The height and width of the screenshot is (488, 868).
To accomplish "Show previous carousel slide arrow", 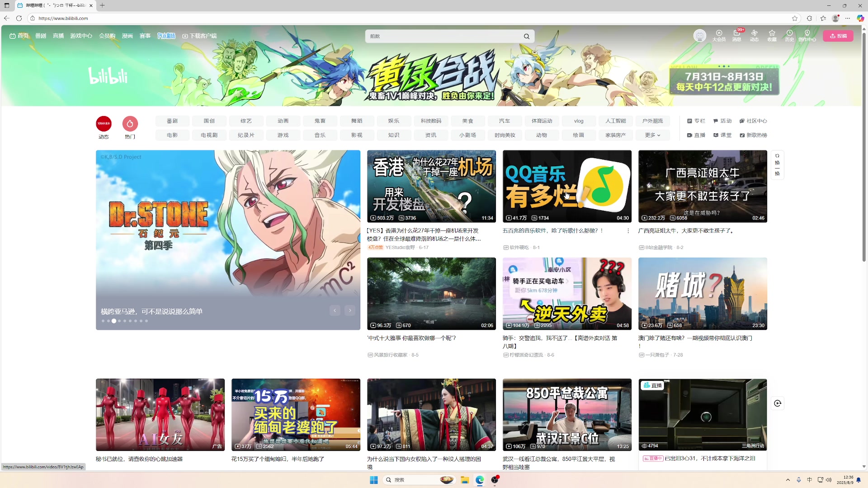I will (335, 310).
